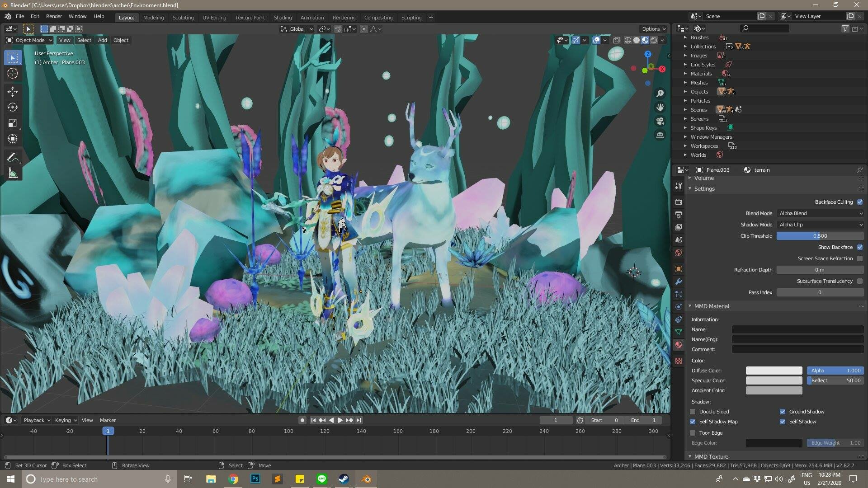Screen dimensions: 868x488
Task: Select the Annotate tool
Action: (13, 157)
